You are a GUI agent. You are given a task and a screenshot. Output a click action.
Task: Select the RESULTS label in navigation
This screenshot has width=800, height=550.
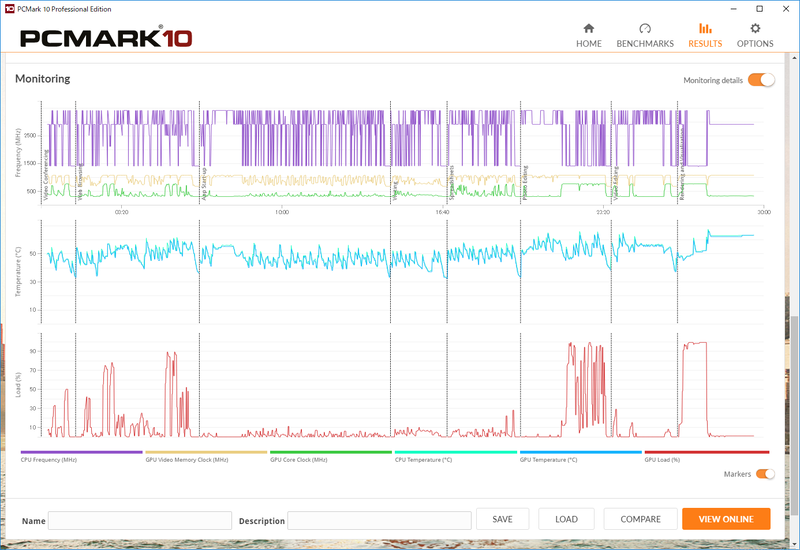(705, 44)
